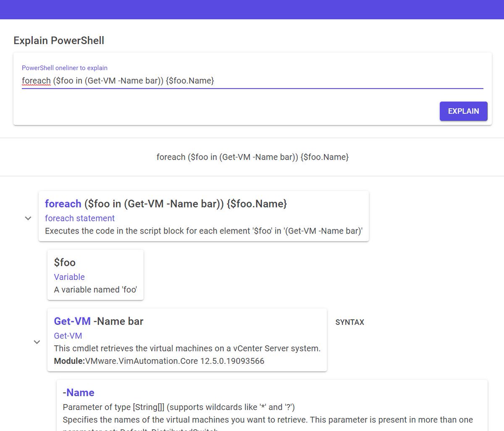Viewport: 504px width, 431px height.
Task: Click 'This cmdlet retrieves the virtual machines' text
Action: (x=187, y=348)
